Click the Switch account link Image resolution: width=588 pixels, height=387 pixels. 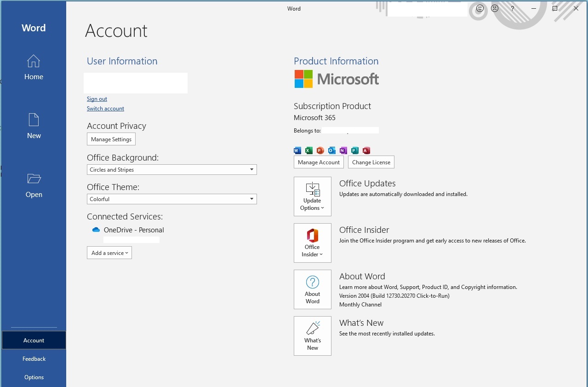point(105,109)
